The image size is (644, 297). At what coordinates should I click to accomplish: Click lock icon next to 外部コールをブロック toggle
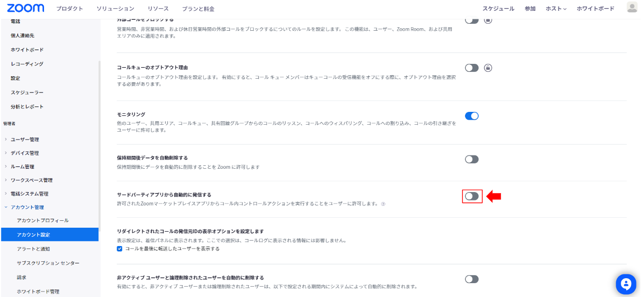click(488, 20)
